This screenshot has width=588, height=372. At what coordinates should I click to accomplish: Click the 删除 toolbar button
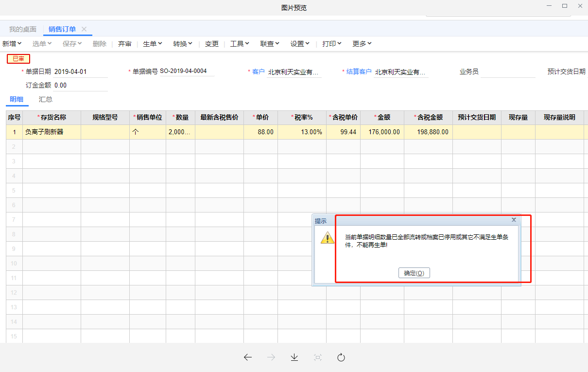pos(100,44)
